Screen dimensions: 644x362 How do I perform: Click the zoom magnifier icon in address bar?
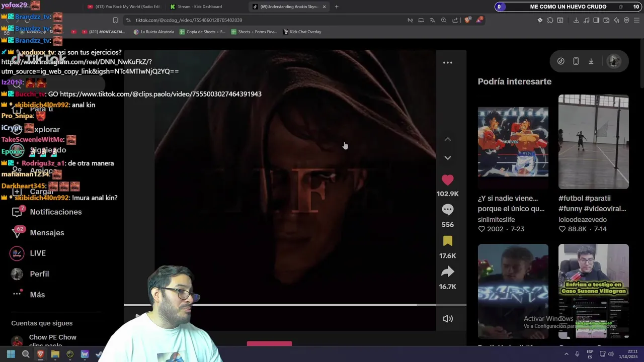444,20
